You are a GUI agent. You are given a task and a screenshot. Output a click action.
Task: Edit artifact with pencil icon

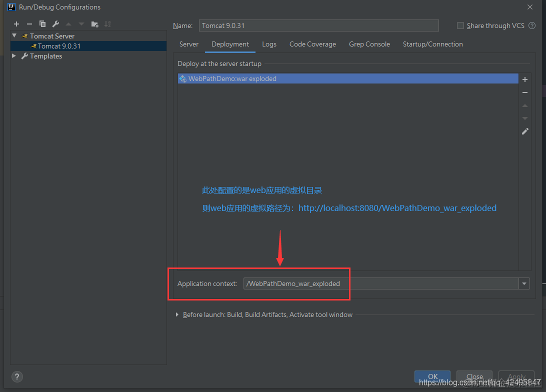(x=525, y=131)
